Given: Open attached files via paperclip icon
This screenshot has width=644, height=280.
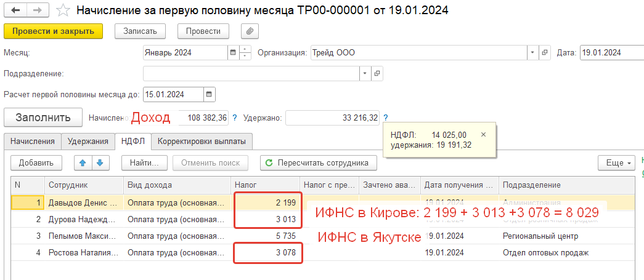Looking at the screenshot, I should pos(250,31).
